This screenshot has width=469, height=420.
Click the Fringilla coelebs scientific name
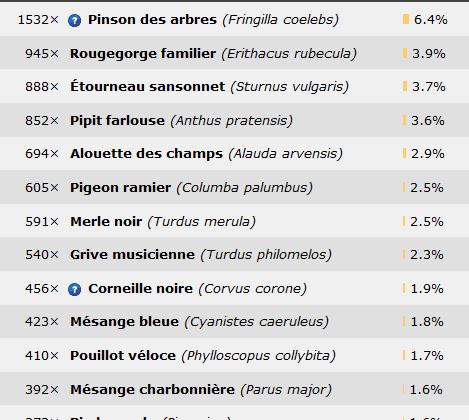coord(281,20)
